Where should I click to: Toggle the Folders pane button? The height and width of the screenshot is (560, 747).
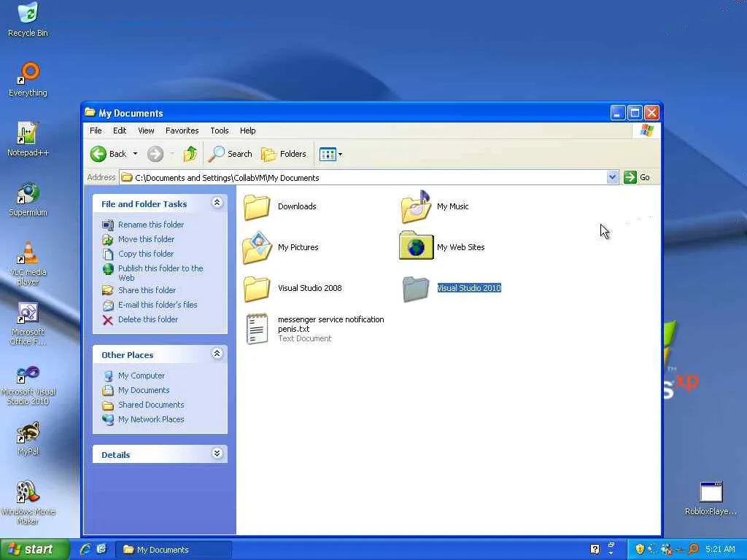284,154
